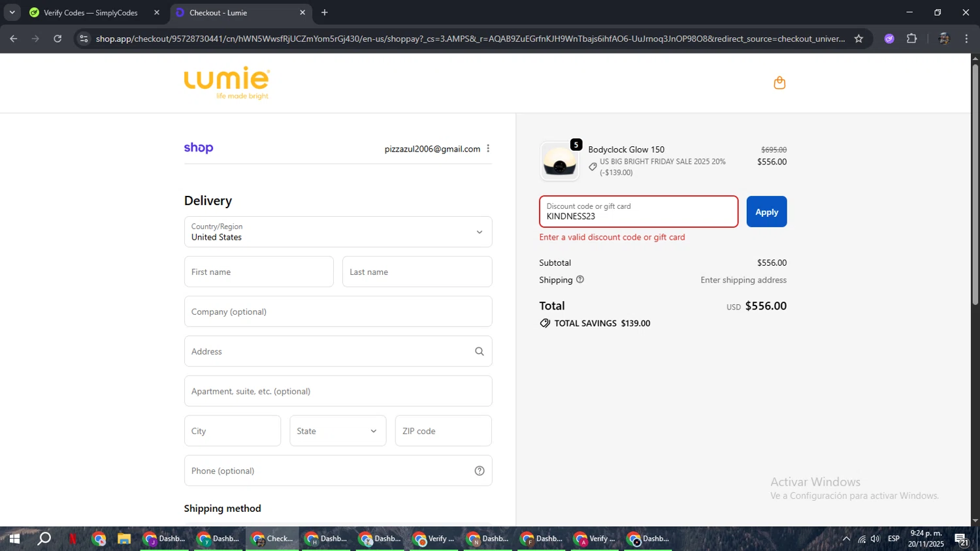
Task: Click the Company (optional) field
Action: (338, 311)
